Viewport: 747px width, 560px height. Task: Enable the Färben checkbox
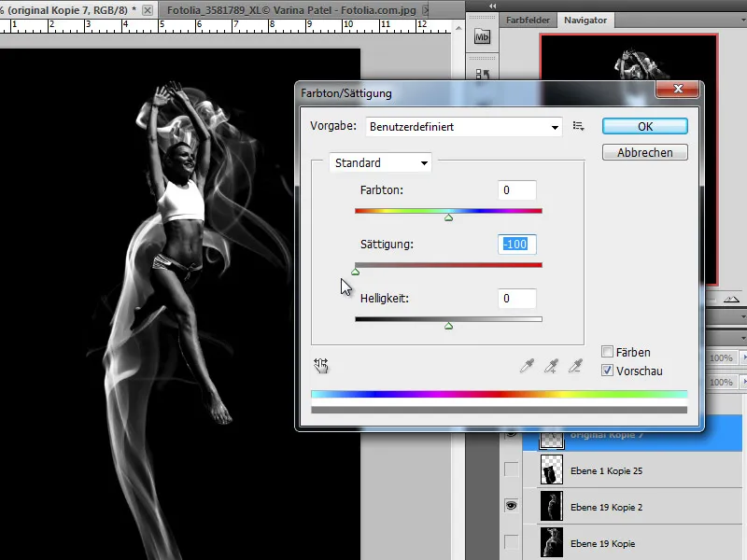click(x=607, y=352)
